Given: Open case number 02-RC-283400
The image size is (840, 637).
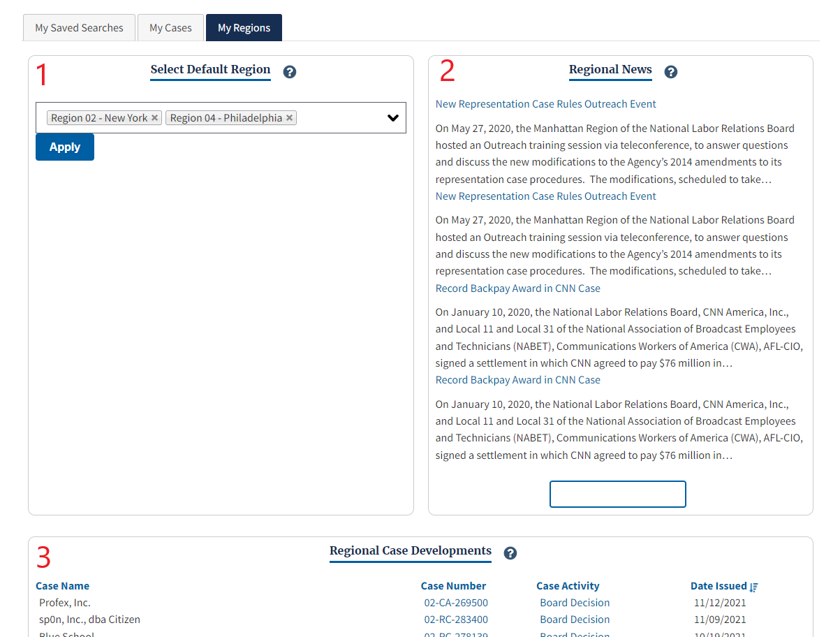Looking at the screenshot, I should [x=456, y=620].
